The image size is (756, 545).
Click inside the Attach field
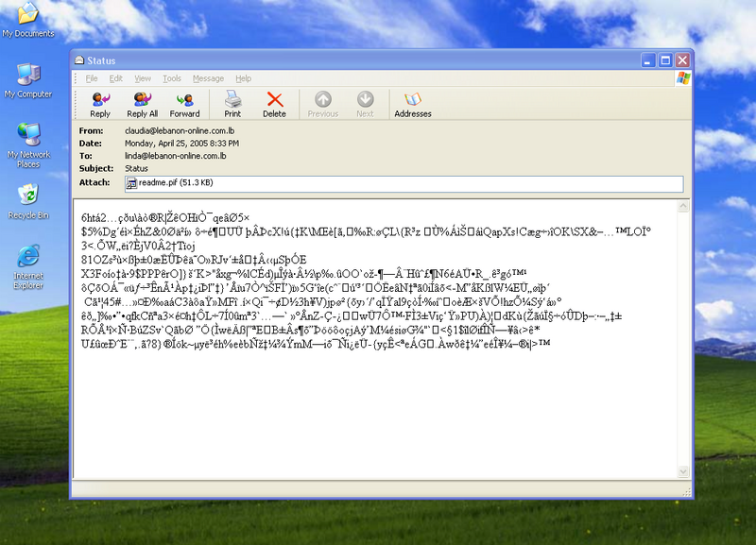point(404,183)
